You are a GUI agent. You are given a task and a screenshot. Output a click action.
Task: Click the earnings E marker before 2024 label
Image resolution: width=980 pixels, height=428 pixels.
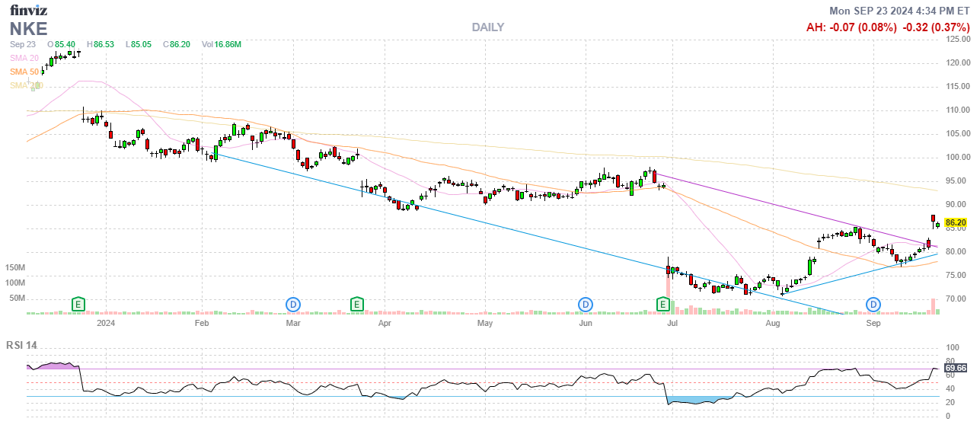coord(78,305)
